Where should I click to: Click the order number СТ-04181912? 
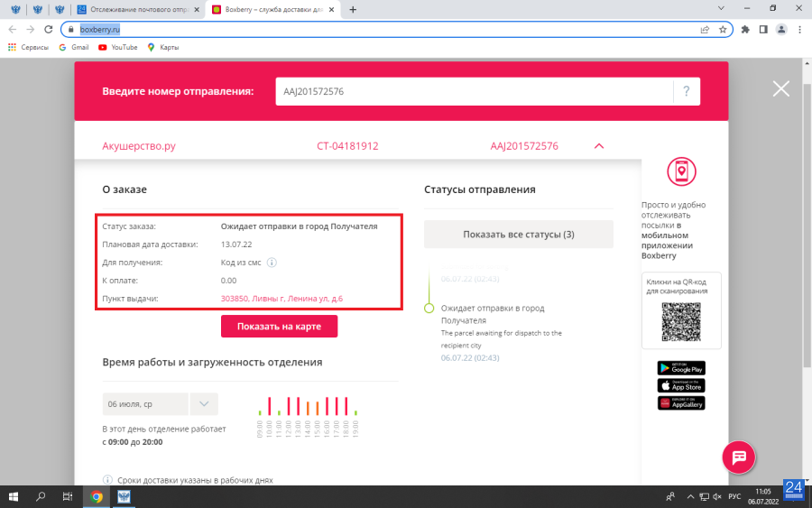pyautogui.click(x=347, y=146)
